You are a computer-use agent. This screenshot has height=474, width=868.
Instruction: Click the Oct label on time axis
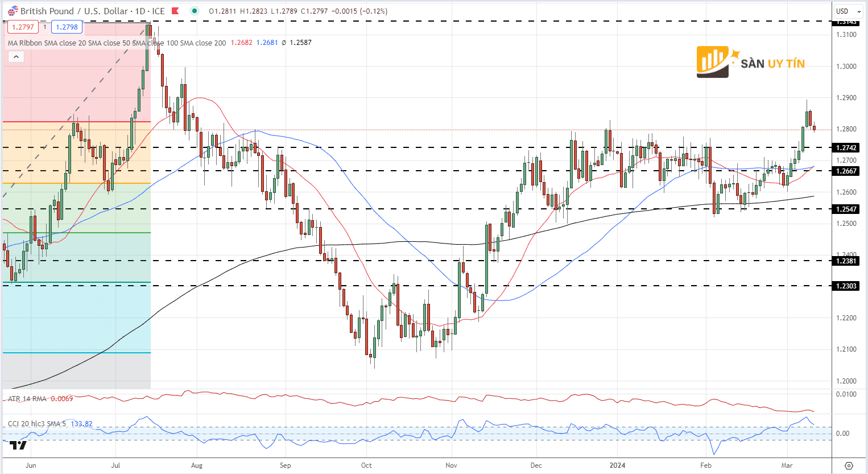(366, 465)
